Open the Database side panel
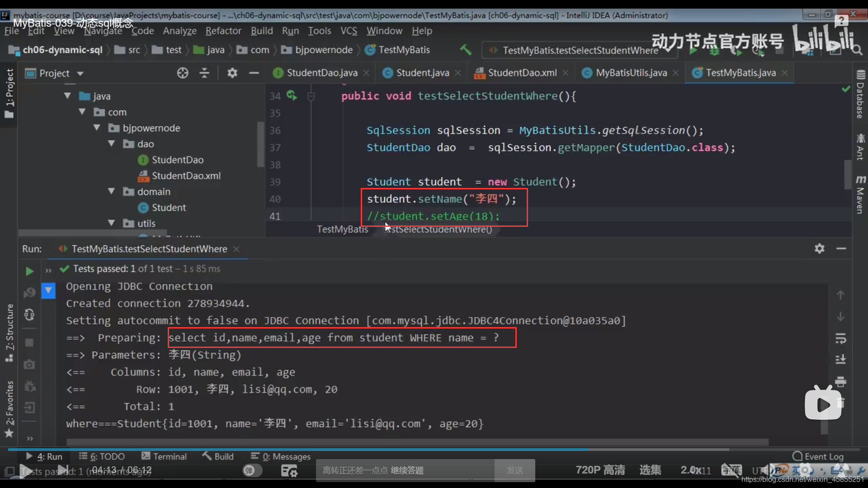868x488 pixels. [860, 94]
